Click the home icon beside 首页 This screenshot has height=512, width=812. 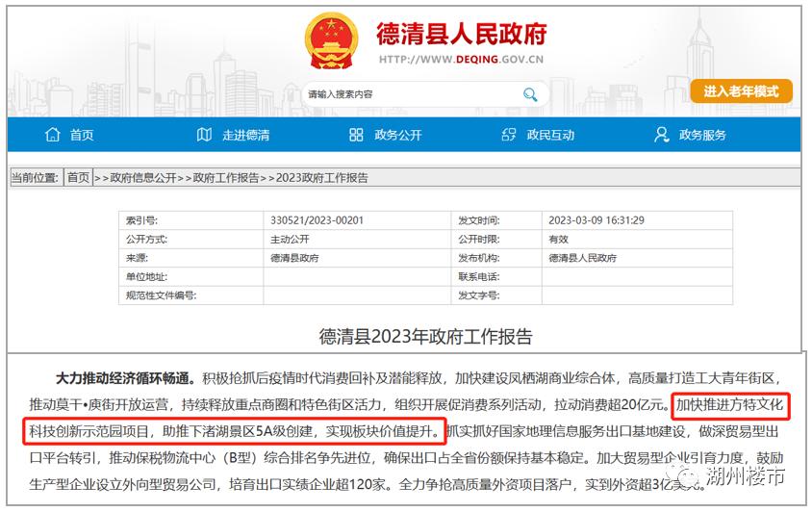click(52, 135)
